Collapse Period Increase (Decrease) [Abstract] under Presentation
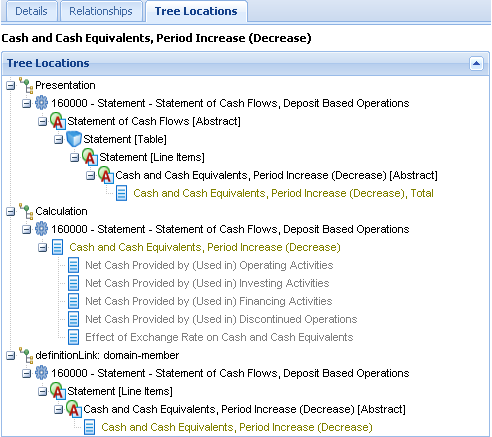This screenshot has height=437, width=492. [x=91, y=176]
